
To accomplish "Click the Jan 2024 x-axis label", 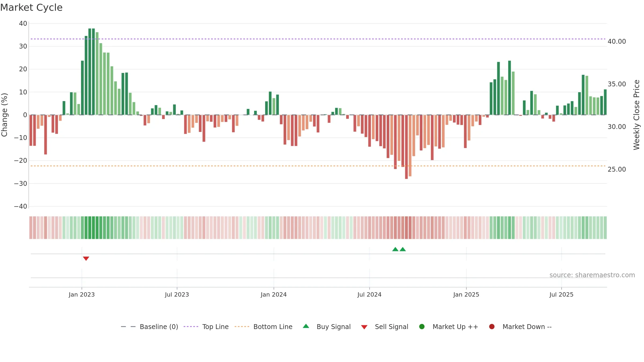I will [274, 295].
